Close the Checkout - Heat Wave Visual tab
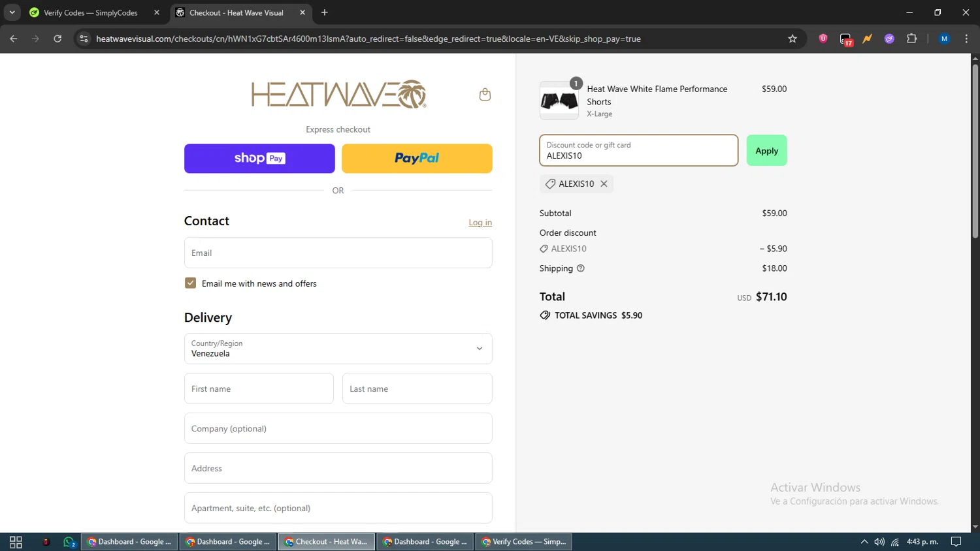Image resolution: width=980 pixels, height=551 pixels. 302,12
